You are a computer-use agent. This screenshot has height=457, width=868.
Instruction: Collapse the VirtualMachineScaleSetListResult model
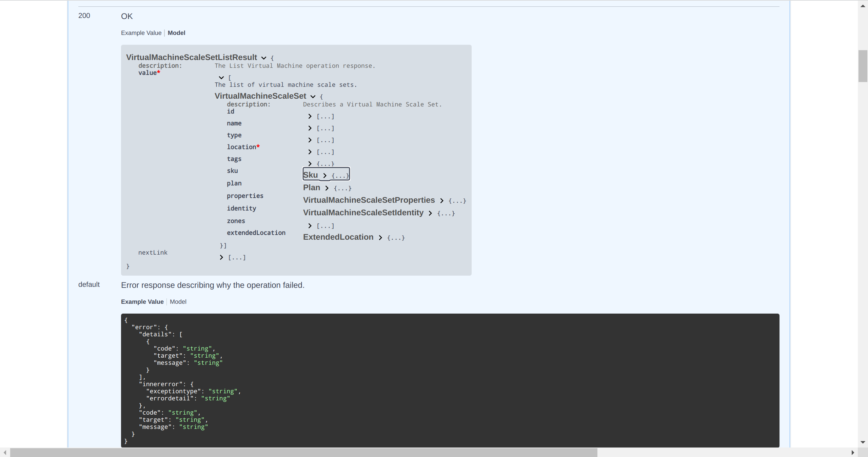(263, 58)
